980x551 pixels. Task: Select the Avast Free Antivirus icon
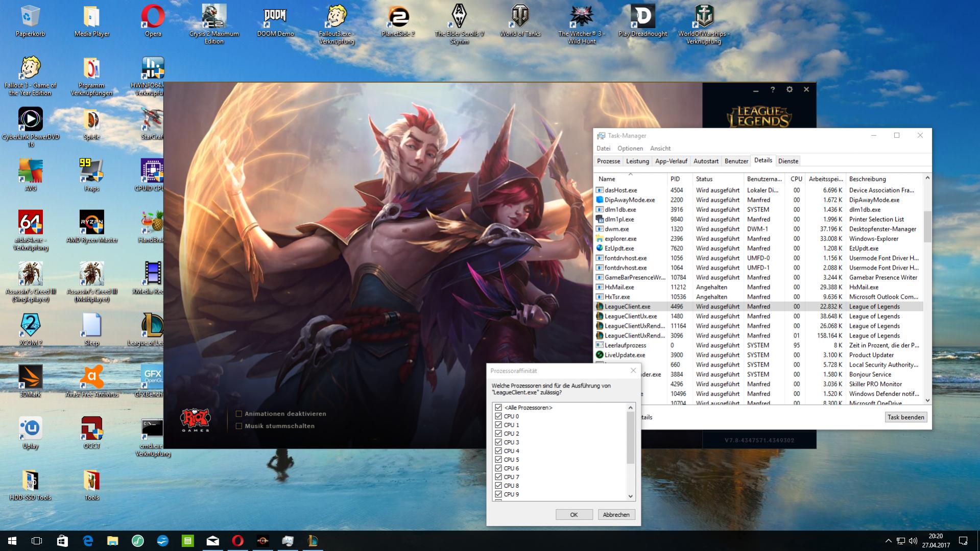(92, 381)
